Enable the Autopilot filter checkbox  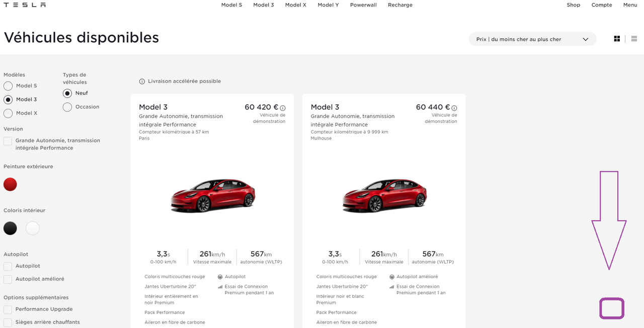(8, 266)
